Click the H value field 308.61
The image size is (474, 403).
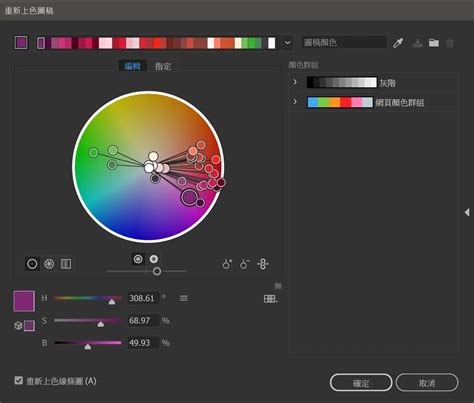click(x=143, y=298)
